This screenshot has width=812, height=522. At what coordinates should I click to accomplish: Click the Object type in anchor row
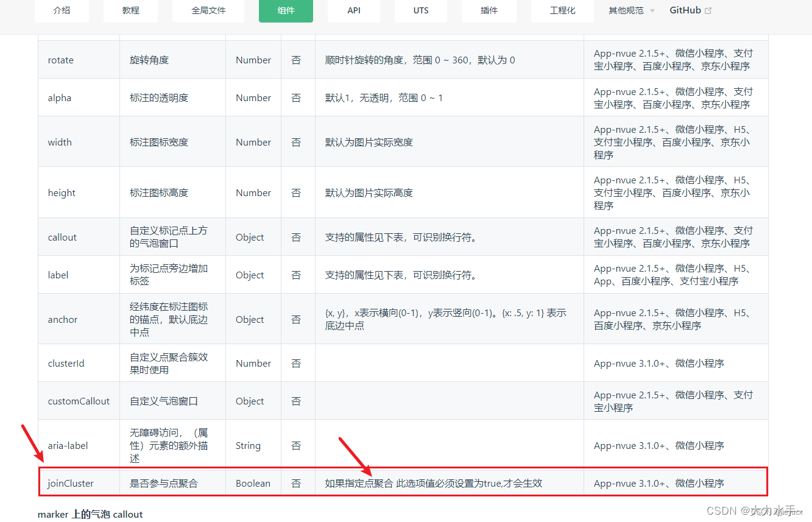pyautogui.click(x=250, y=319)
